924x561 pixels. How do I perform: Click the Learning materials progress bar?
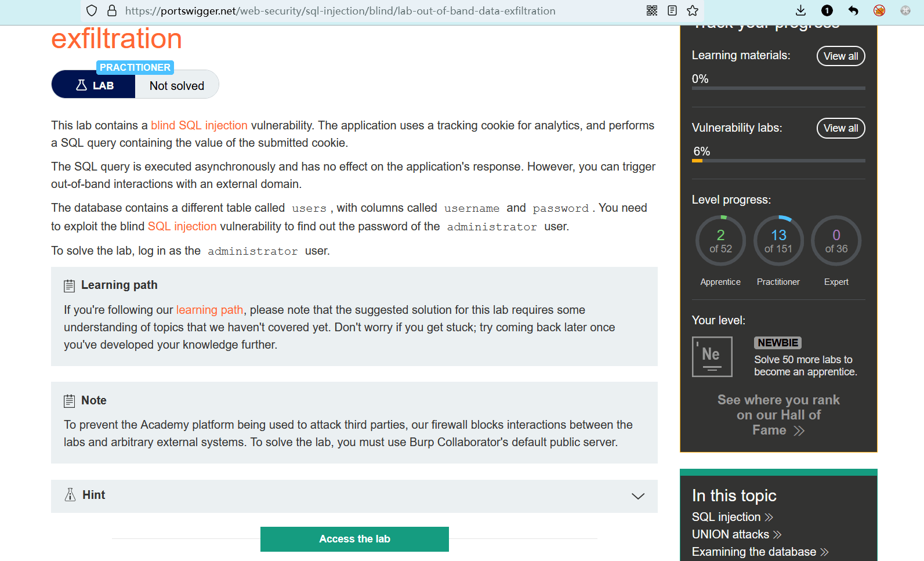(778, 88)
